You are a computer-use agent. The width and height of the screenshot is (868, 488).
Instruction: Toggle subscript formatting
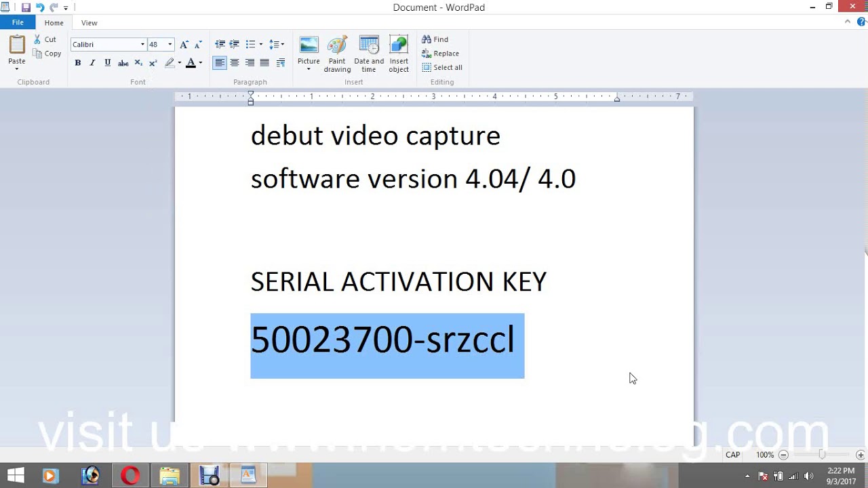click(138, 62)
